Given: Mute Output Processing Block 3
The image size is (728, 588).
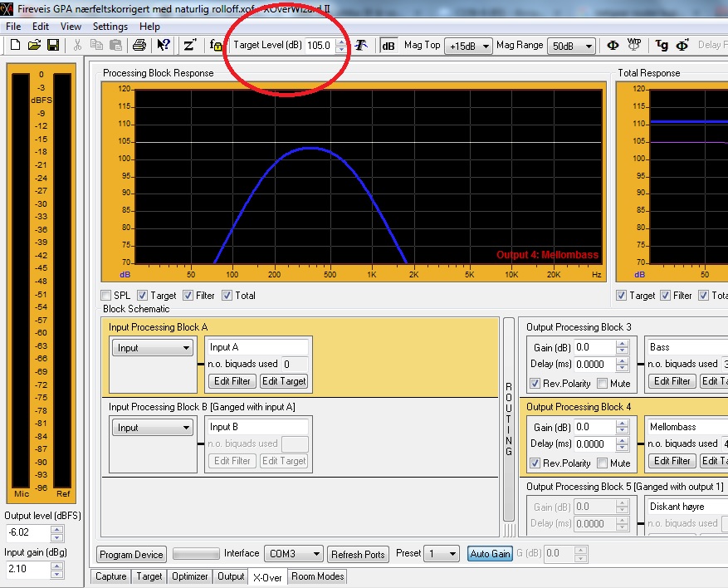Looking at the screenshot, I should tap(602, 383).
